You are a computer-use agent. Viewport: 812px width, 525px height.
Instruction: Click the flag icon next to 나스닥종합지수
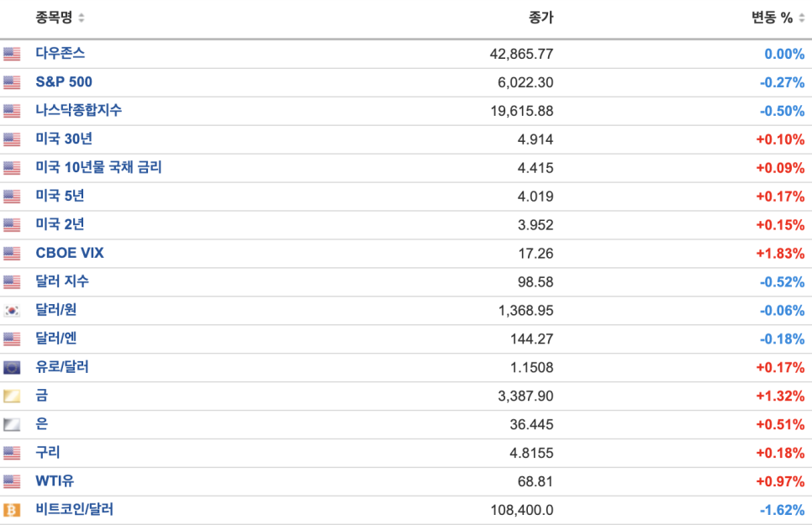(12, 111)
